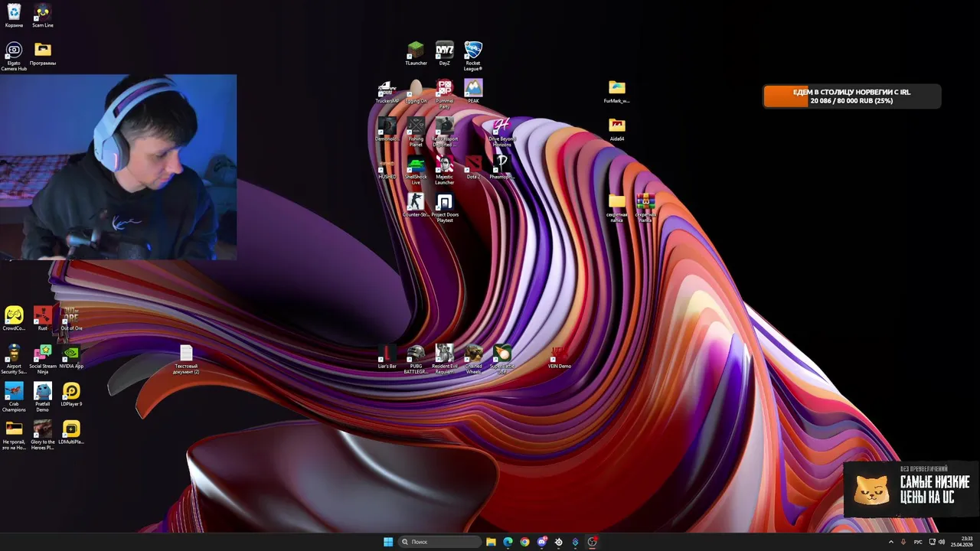Select the Airport Security Supervisor shortcut
The height and width of the screenshot is (551, 980).
point(14,359)
